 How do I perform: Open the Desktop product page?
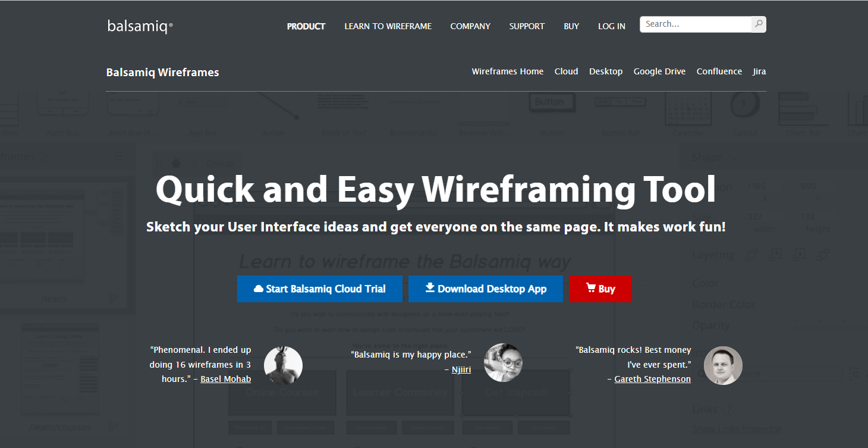pos(606,71)
